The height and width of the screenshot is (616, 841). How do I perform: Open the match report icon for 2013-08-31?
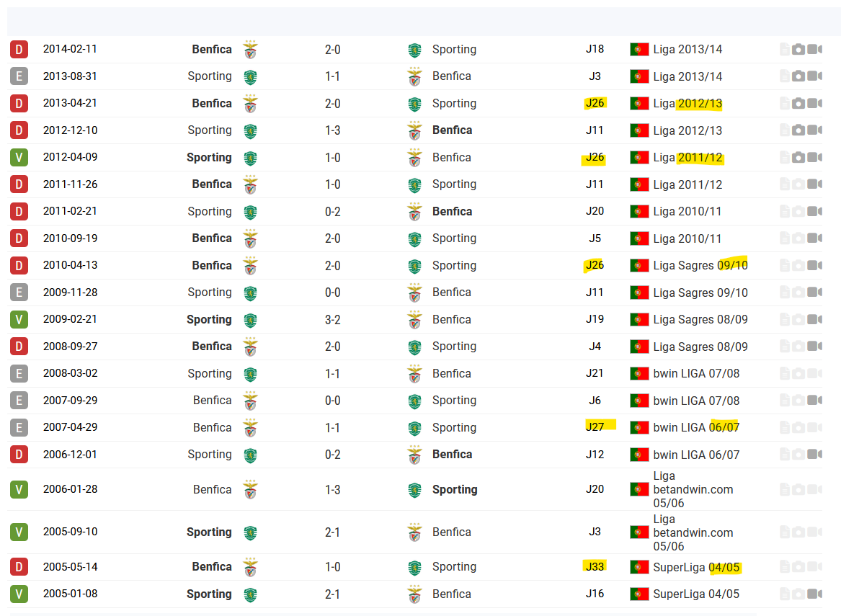pos(784,76)
